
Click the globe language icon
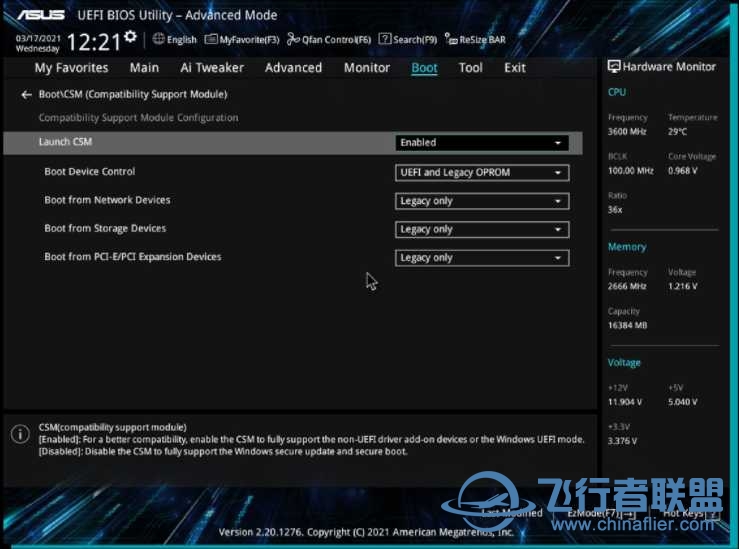tap(158, 39)
